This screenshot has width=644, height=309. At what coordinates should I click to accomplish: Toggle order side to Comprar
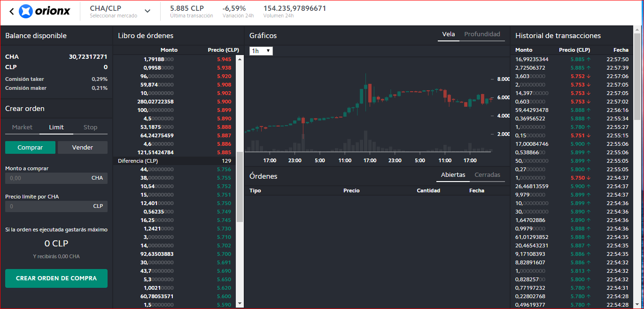[30, 148]
